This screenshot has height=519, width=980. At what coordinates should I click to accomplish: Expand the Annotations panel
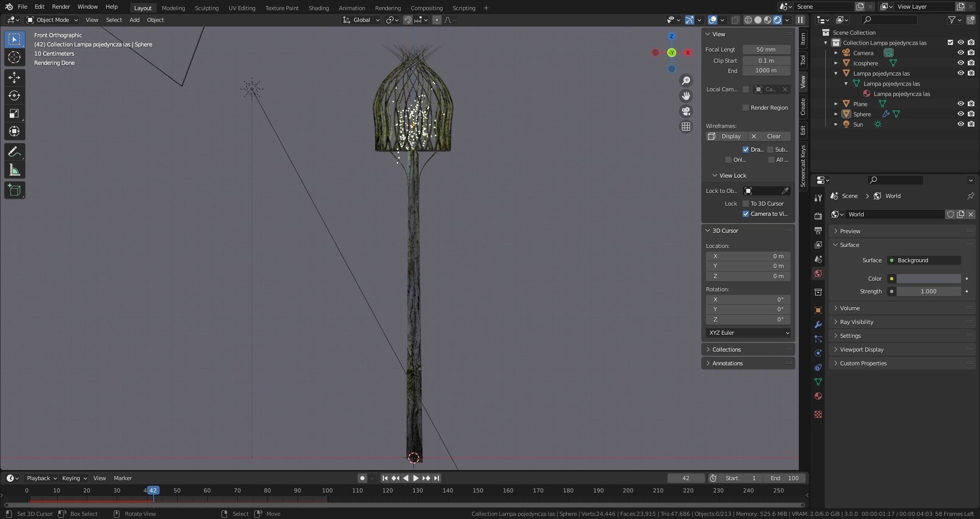[x=748, y=363]
